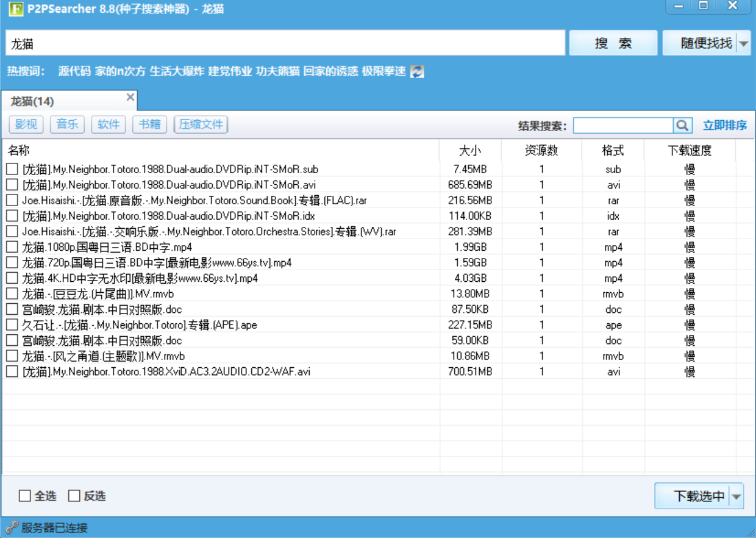Image resolution: width=756 pixels, height=538 pixels.
Task: Filter results by 音乐
Action: coord(67,125)
